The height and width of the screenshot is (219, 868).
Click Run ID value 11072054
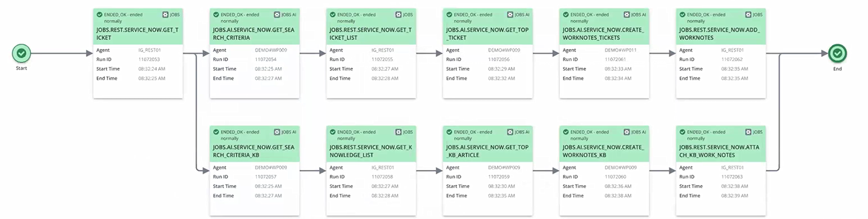point(265,59)
